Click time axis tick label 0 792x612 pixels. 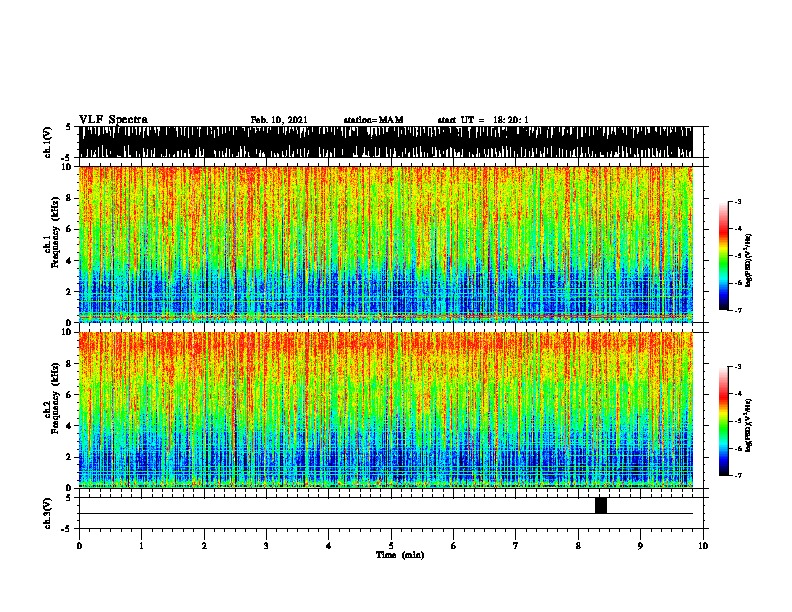click(79, 546)
